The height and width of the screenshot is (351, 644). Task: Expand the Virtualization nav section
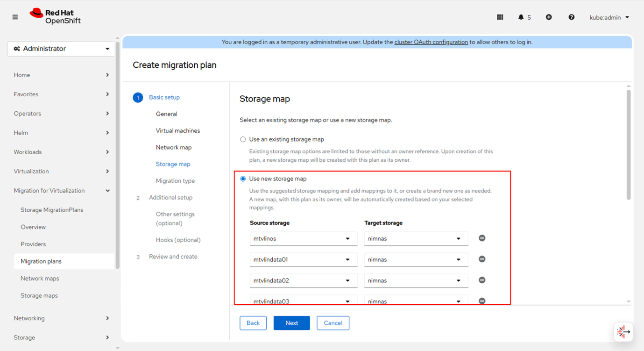click(x=61, y=172)
